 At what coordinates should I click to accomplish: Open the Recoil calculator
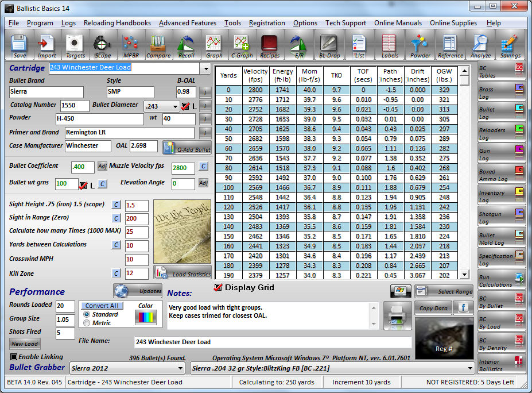(x=186, y=45)
